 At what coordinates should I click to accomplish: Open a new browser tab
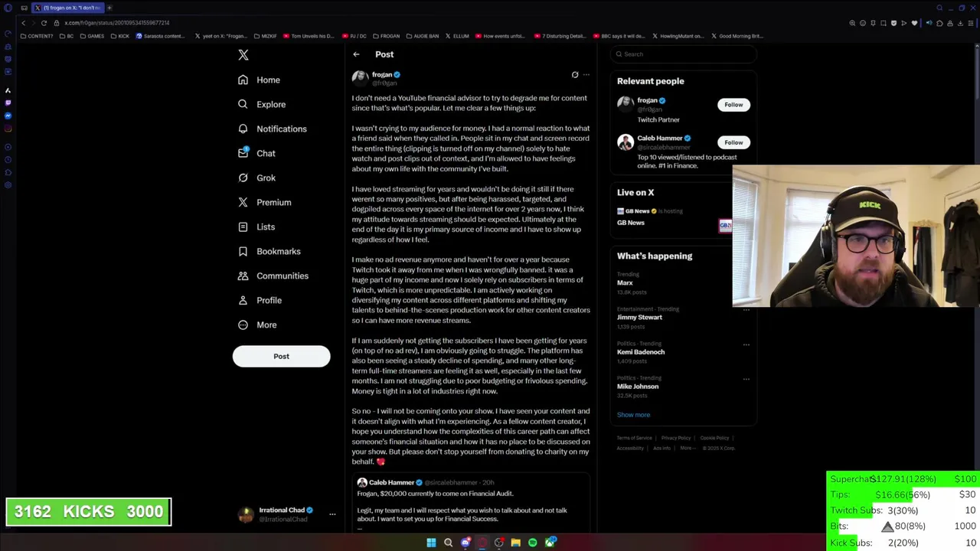[109, 8]
